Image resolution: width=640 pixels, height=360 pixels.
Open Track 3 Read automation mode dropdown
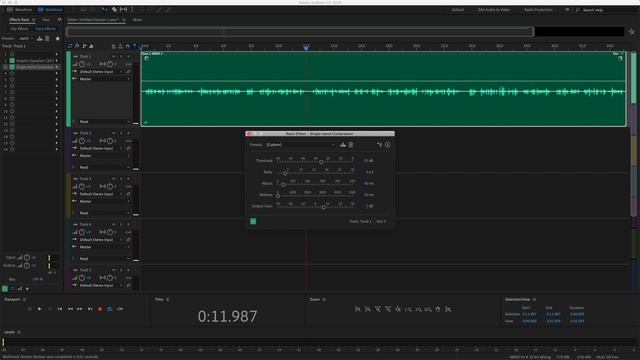[104, 213]
